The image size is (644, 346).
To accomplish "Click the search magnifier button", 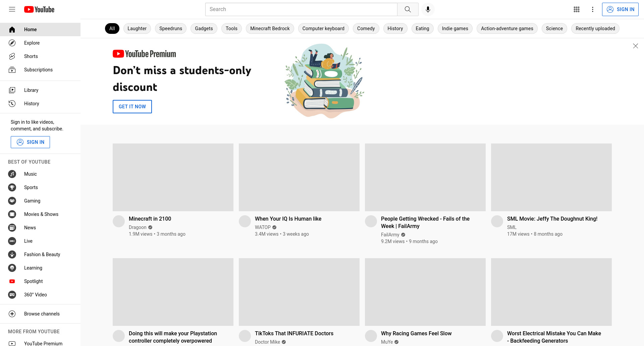I will 408,9.
